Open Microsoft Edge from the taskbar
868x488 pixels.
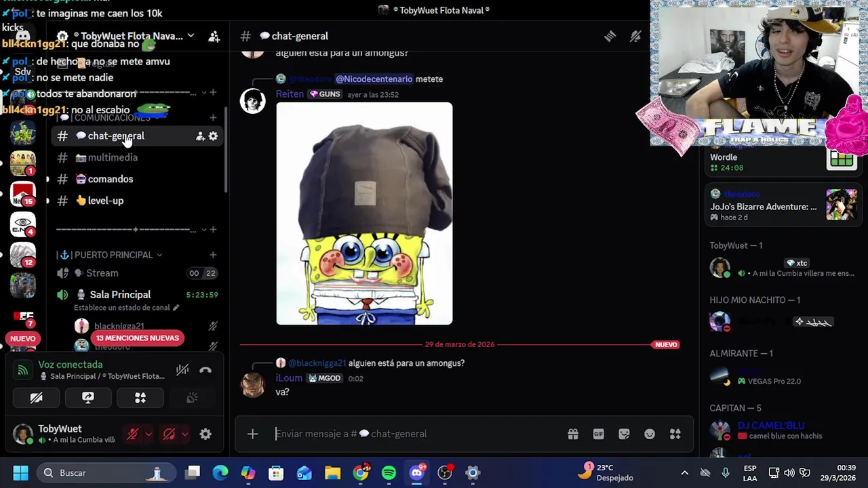(x=220, y=472)
